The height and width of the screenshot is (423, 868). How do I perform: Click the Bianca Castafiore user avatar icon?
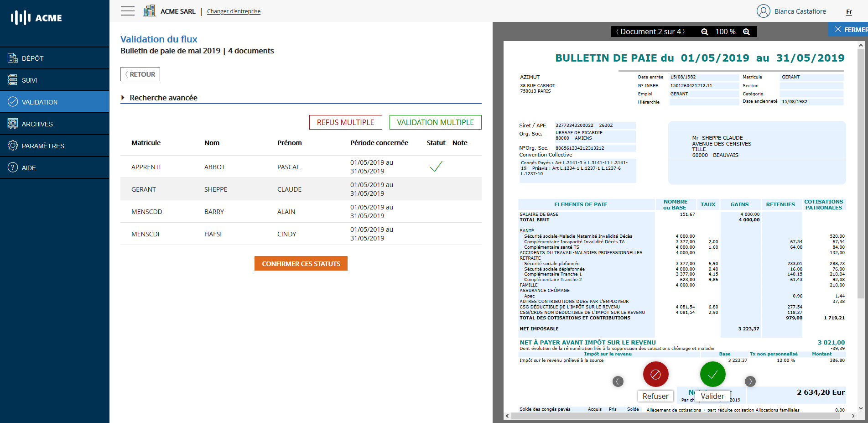click(763, 11)
